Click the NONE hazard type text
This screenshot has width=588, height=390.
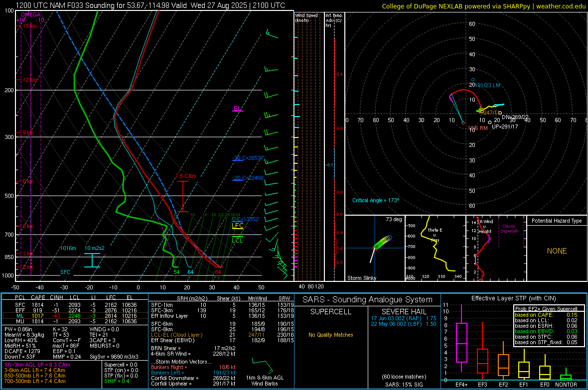pyautogui.click(x=557, y=251)
